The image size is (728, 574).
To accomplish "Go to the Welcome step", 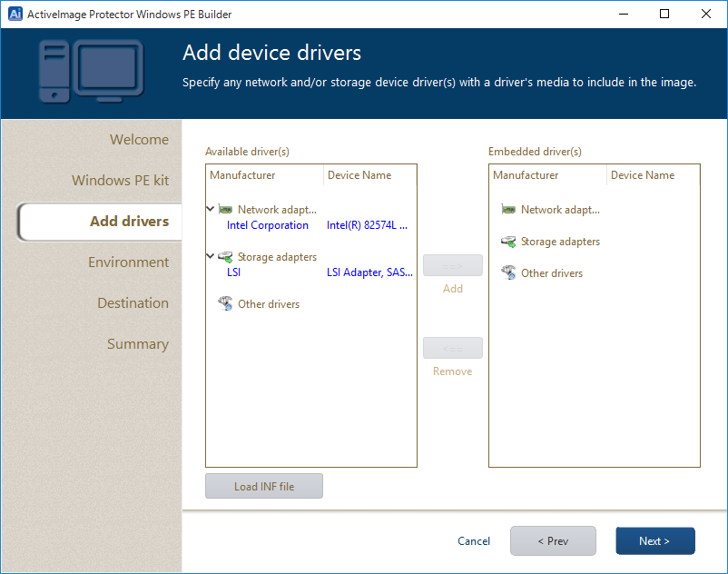I will click(139, 140).
